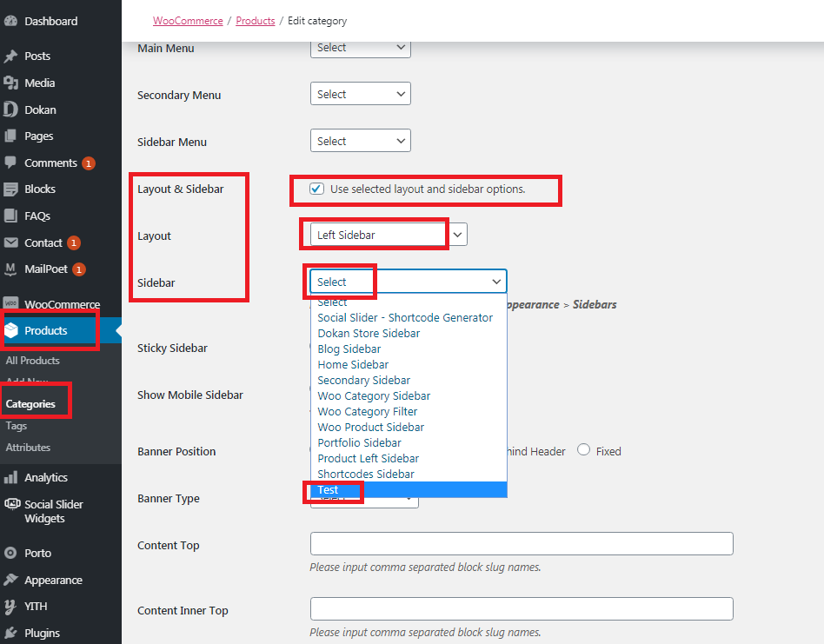
Task: Open the Sidebar Menu select dropdown
Action: coord(361,141)
